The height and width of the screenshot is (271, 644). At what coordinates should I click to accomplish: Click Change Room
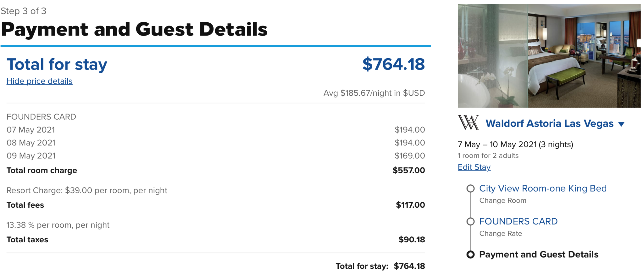[x=502, y=200]
